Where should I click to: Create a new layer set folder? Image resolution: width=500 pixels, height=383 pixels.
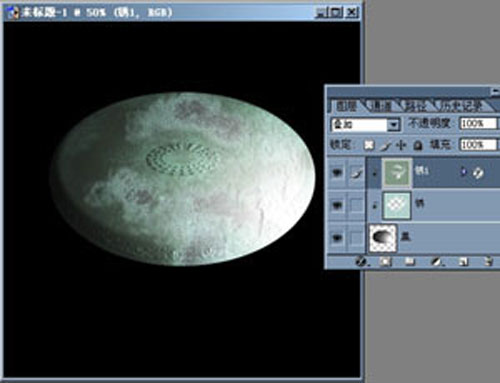point(409,262)
